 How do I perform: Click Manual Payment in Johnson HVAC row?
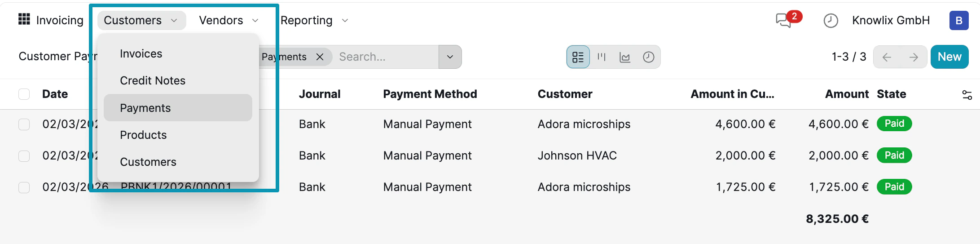point(427,155)
